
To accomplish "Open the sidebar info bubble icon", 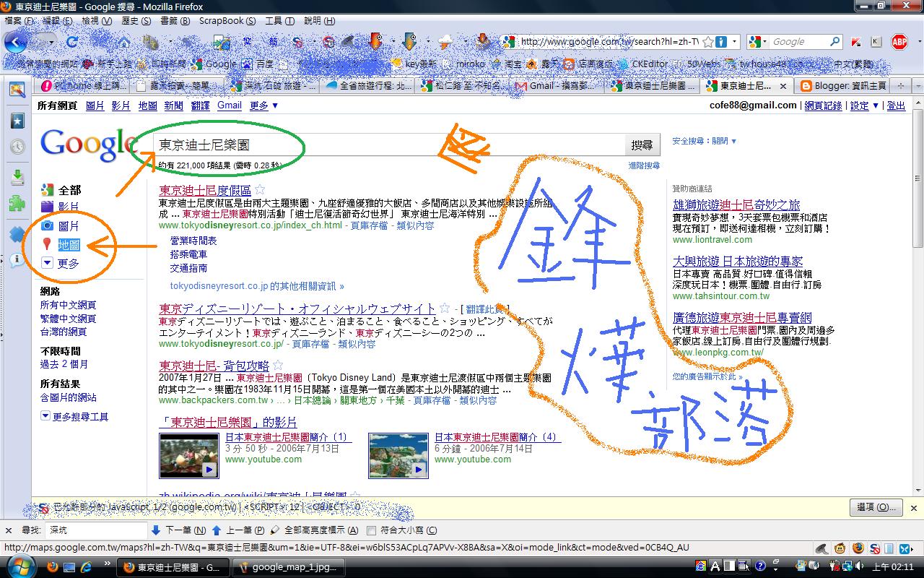I will pos(17,260).
